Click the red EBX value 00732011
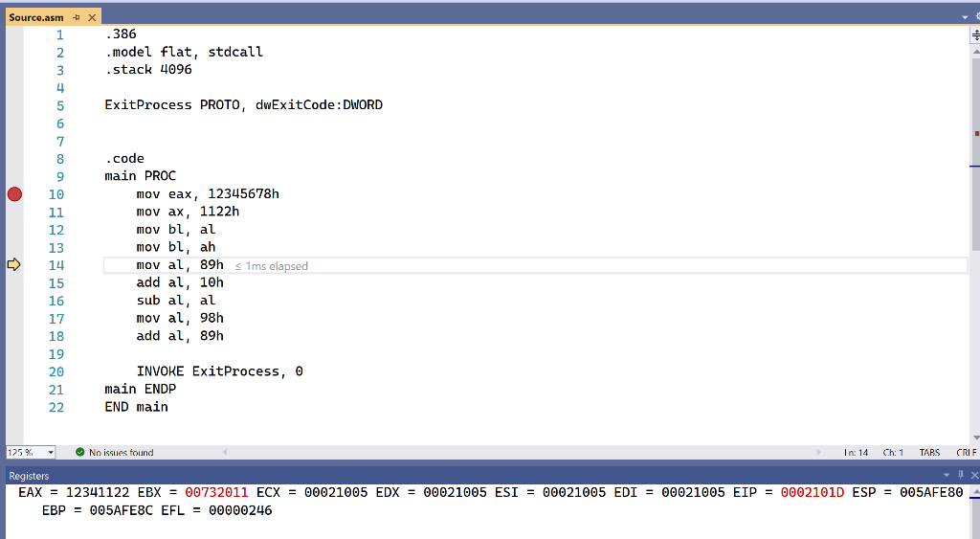 point(216,493)
